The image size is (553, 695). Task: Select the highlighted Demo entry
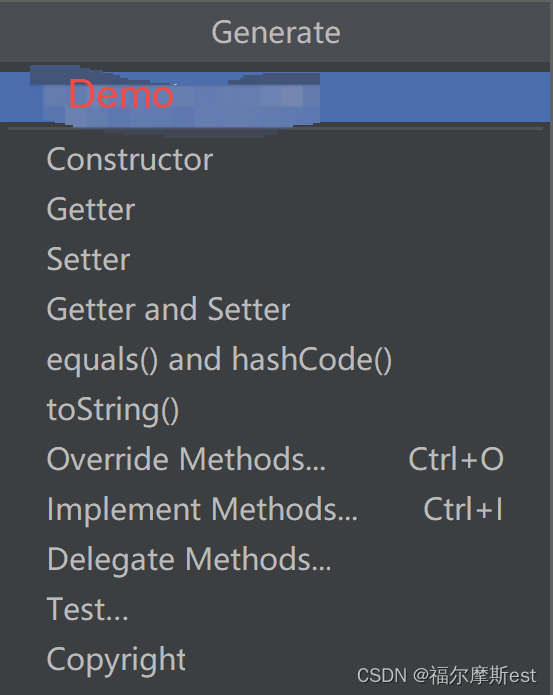(x=275, y=97)
